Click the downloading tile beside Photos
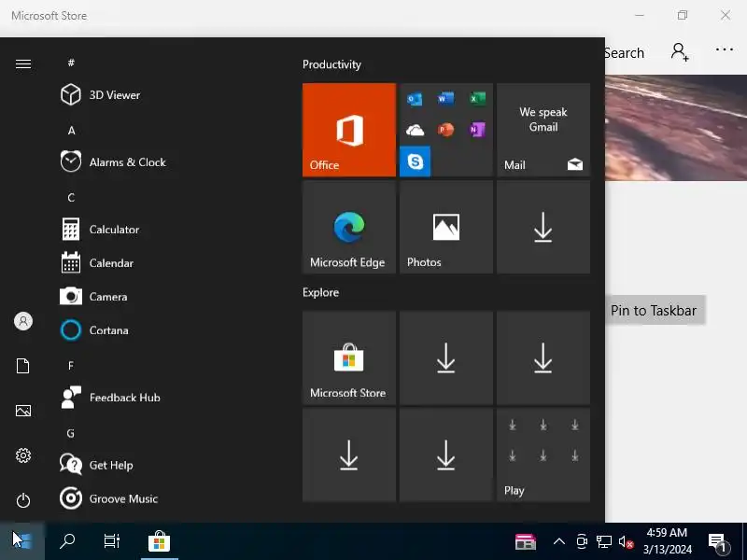 coord(543,227)
